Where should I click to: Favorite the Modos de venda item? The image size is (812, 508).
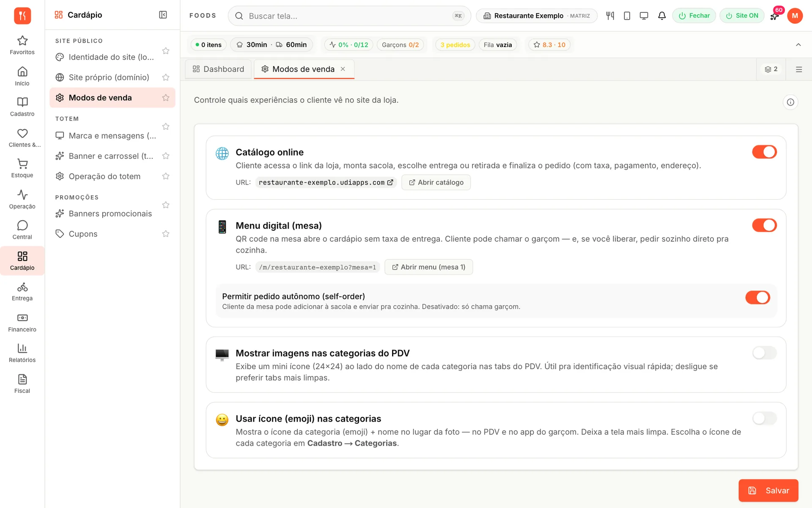(x=166, y=98)
